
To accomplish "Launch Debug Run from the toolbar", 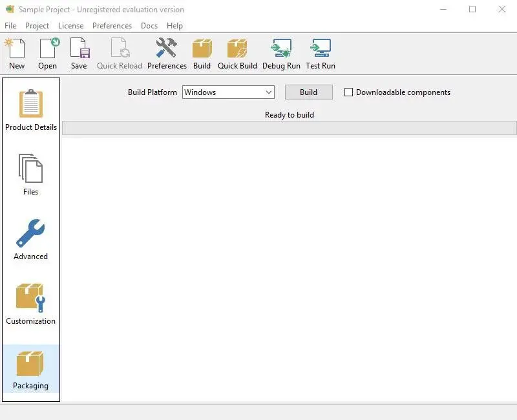I will (281, 54).
